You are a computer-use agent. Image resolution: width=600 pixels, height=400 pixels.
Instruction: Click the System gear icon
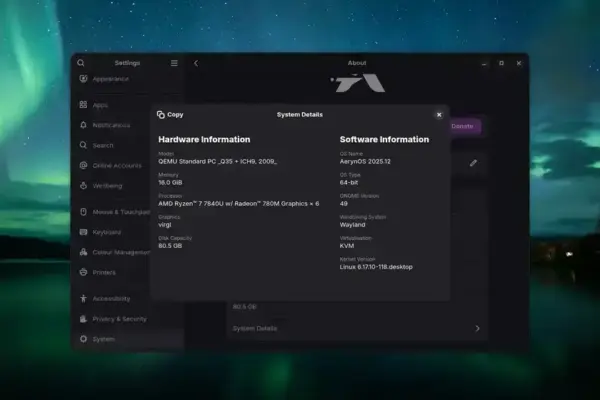point(83,339)
